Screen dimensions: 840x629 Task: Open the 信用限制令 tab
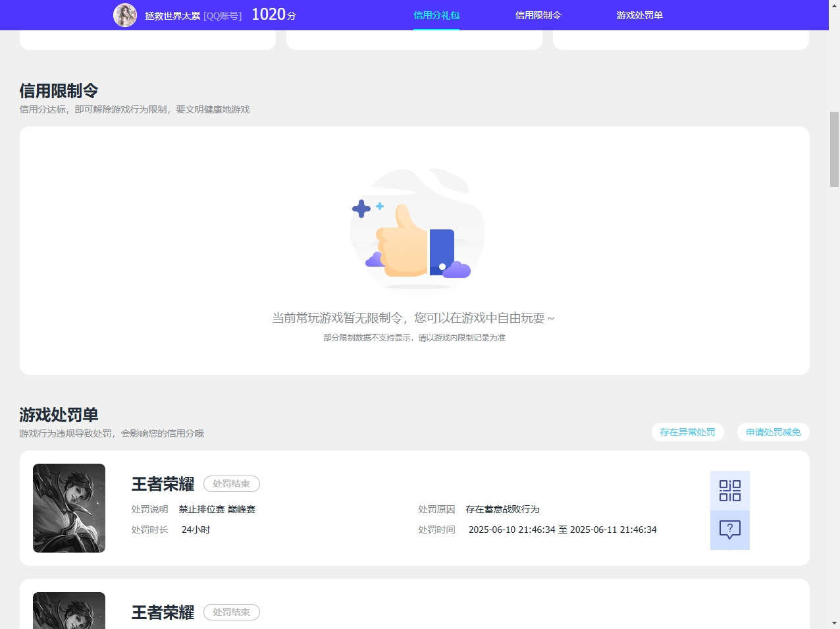538,15
